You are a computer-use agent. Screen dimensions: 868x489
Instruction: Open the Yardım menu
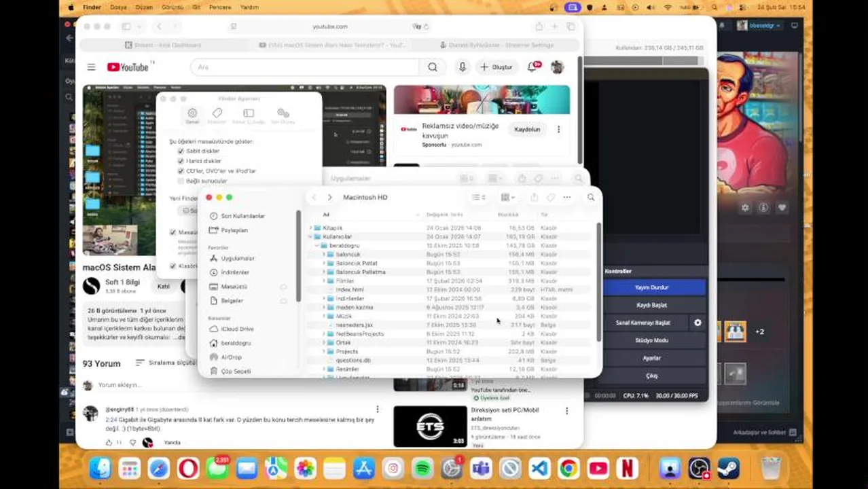coord(249,7)
